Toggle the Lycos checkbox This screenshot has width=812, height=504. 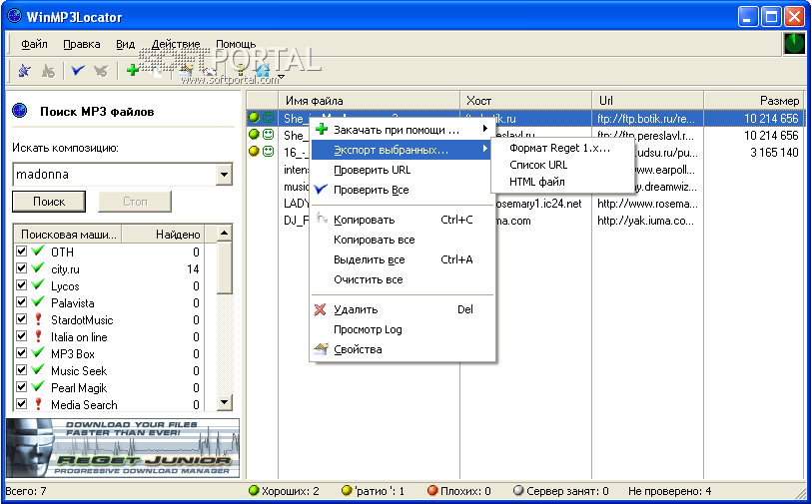(x=21, y=285)
